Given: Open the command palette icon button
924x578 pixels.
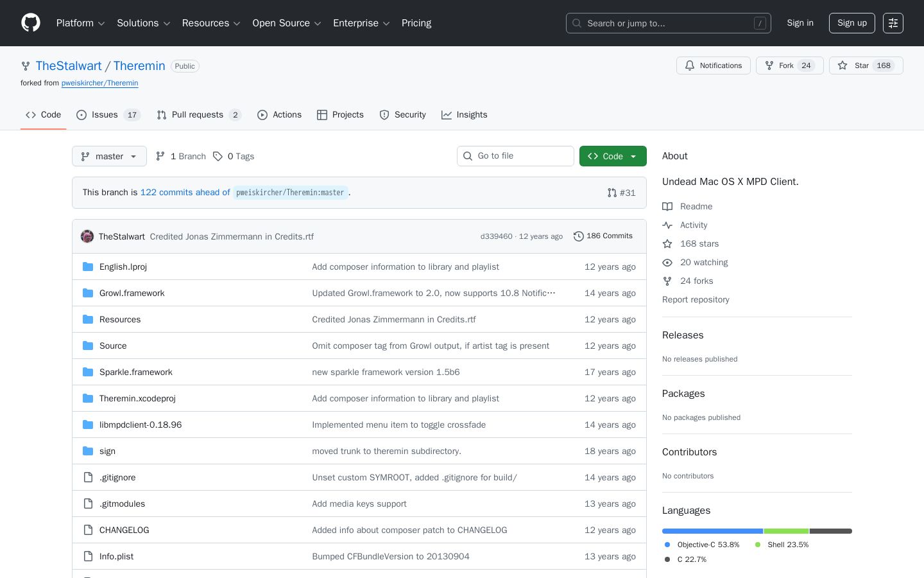Looking at the screenshot, I should 893,23.
